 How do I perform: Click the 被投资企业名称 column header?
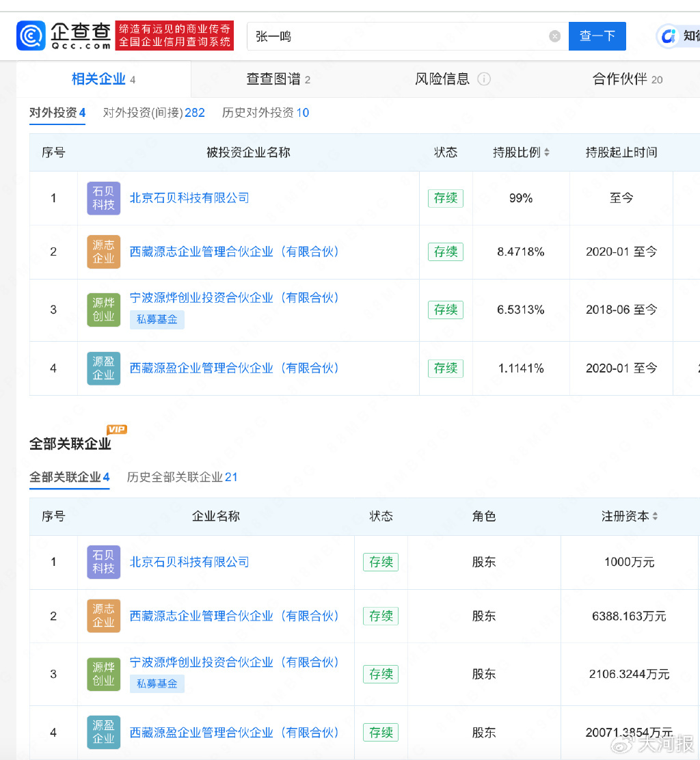coord(248,152)
